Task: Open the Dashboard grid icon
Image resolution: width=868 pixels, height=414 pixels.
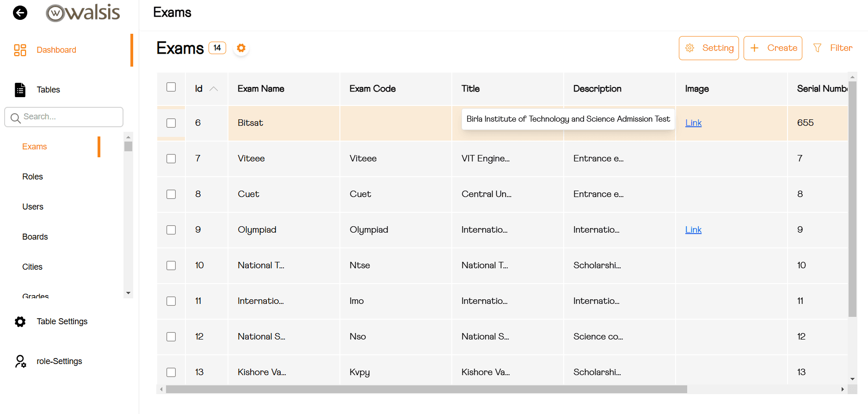Action: [20, 50]
